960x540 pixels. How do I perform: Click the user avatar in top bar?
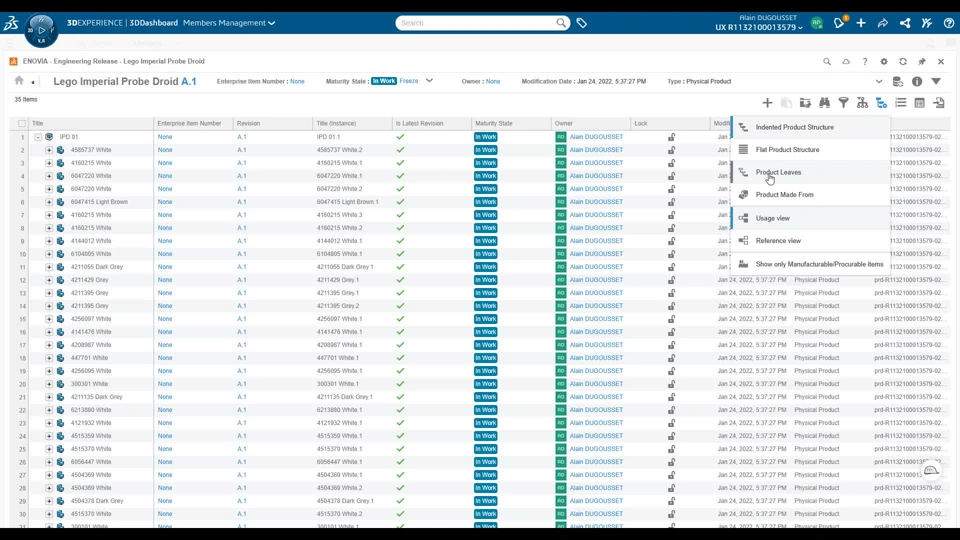coord(817,23)
